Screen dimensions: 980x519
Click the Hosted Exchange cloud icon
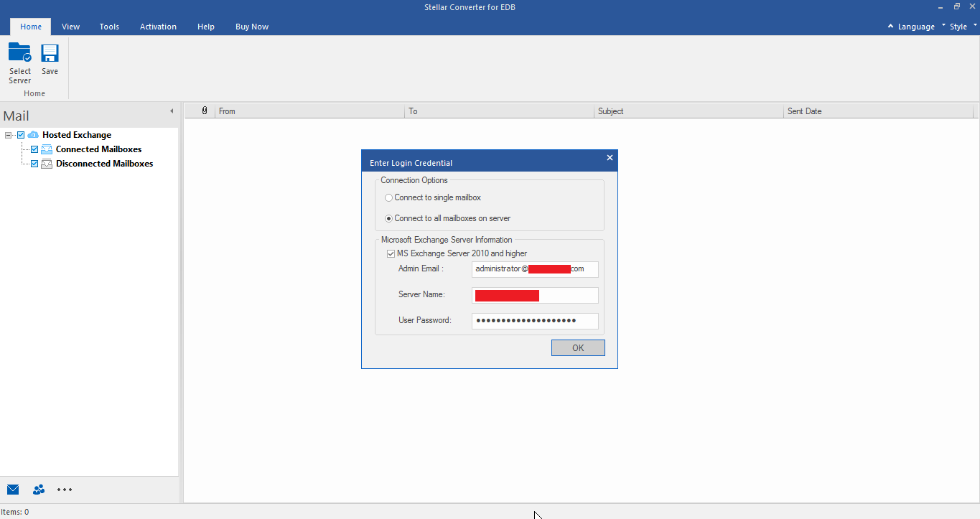33,135
